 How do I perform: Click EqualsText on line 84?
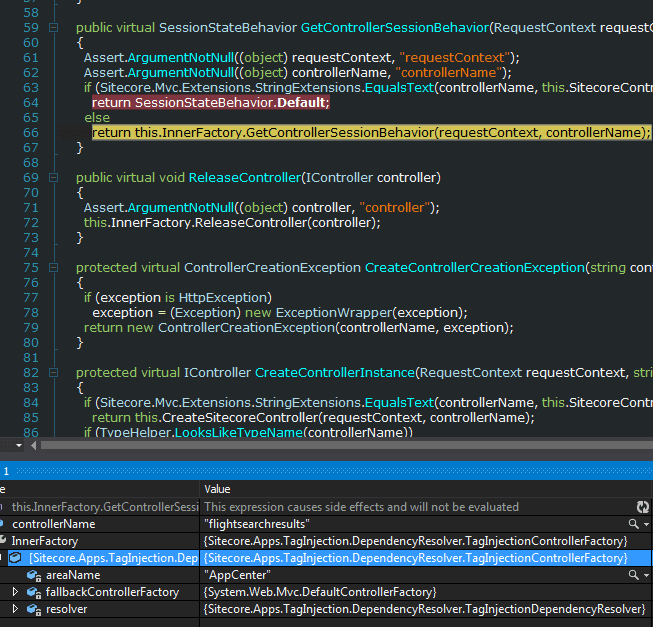pyautogui.click(x=399, y=403)
